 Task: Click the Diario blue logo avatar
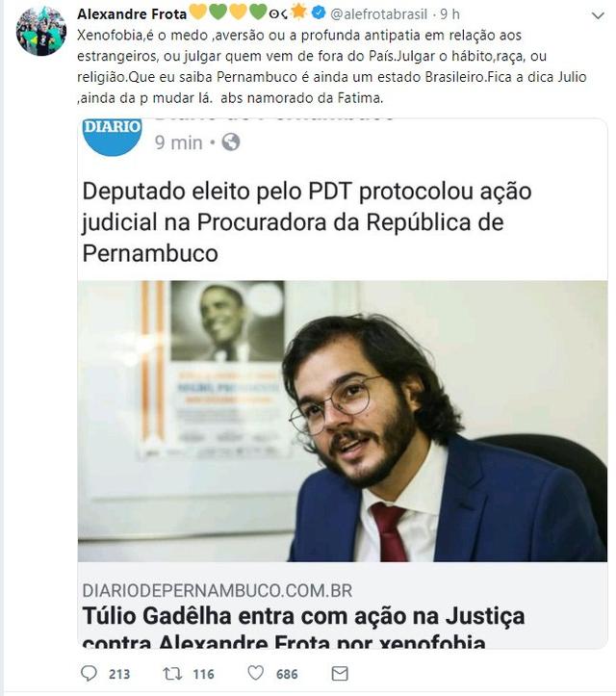(112, 137)
